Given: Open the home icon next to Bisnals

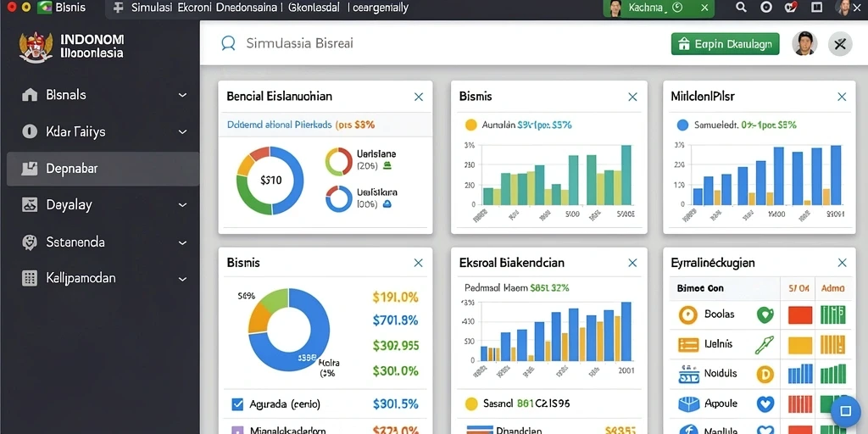Looking at the screenshot, I should point(30,95).
